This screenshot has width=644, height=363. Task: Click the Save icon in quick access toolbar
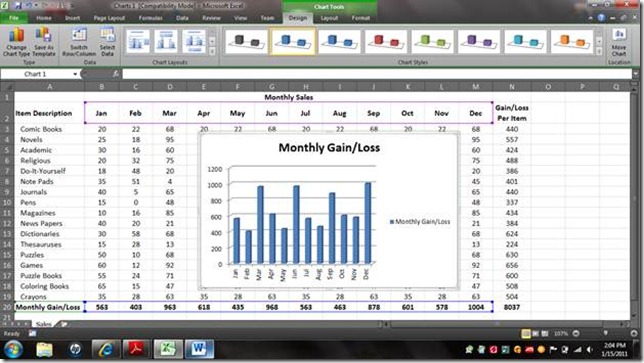tap(18, 5)
